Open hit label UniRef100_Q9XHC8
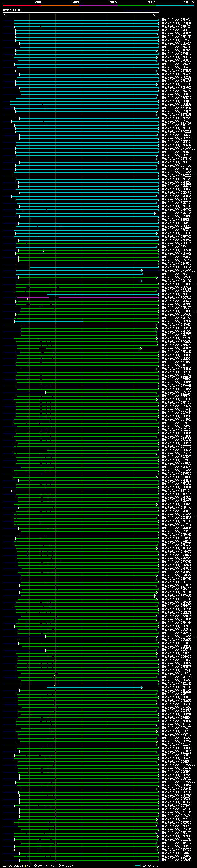 [177, 518]
